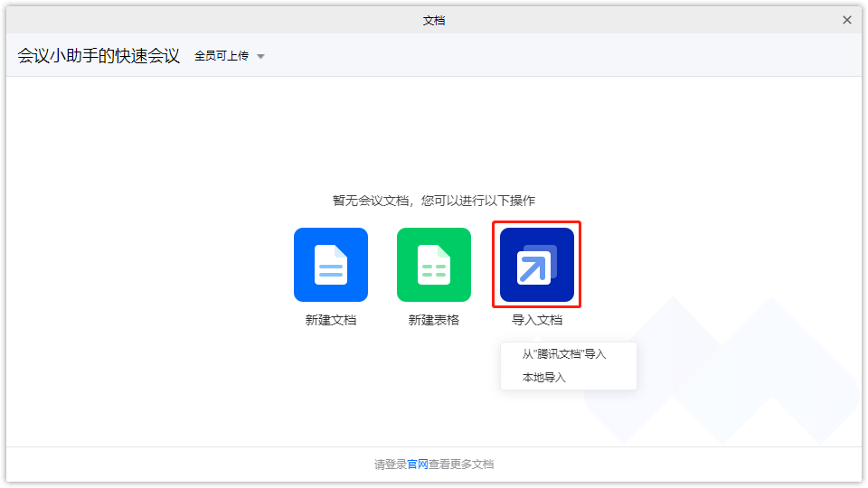Expand the gray arrow beside 全员可上传

(x=261, y=57)
